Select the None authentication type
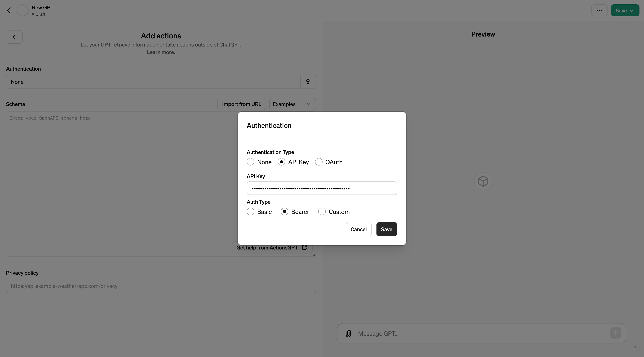 pyautogui.click(x=250, y=162)
